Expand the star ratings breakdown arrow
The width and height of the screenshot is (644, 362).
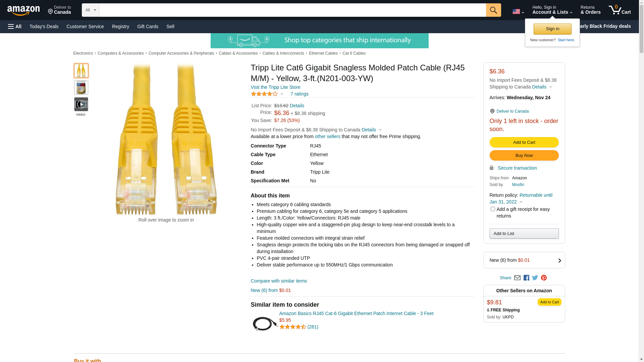pyautogui.click(x=282, y=94)
